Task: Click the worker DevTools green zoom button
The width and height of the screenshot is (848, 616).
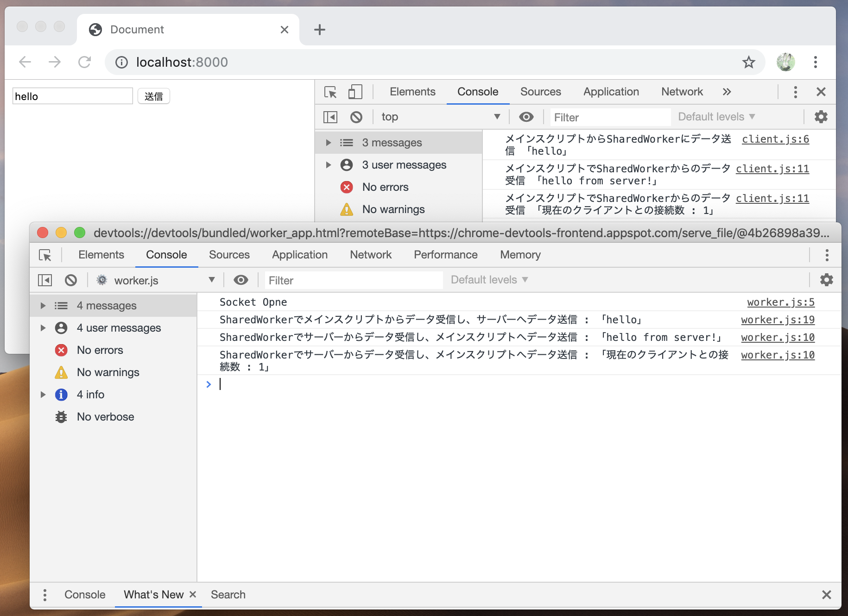Action: pos(80,233)
